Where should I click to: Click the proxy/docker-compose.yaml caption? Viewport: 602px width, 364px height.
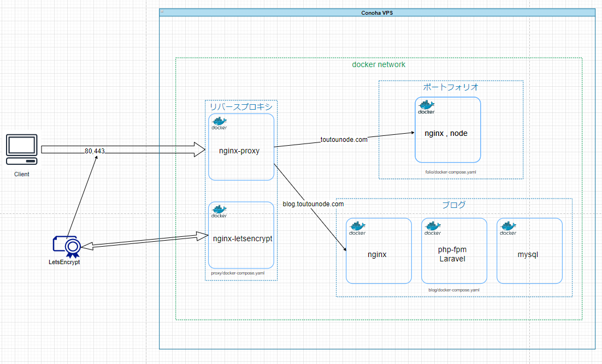(238, 273)
